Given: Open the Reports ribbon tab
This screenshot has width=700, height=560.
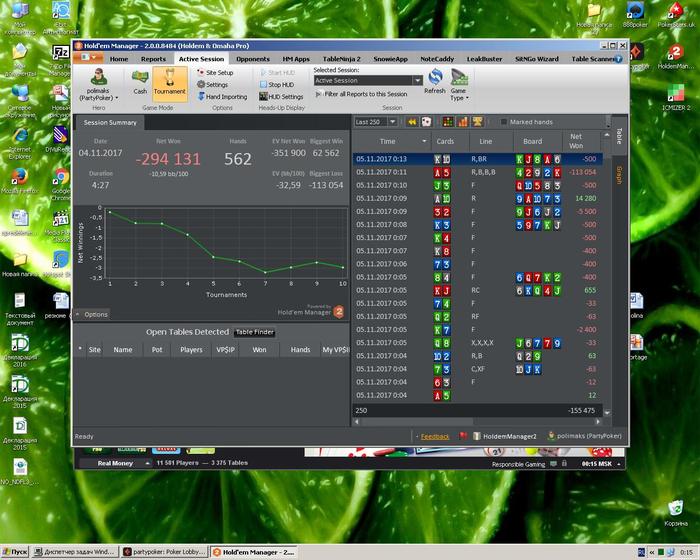Looking at the screenshot, I should (x=153, y=59).
